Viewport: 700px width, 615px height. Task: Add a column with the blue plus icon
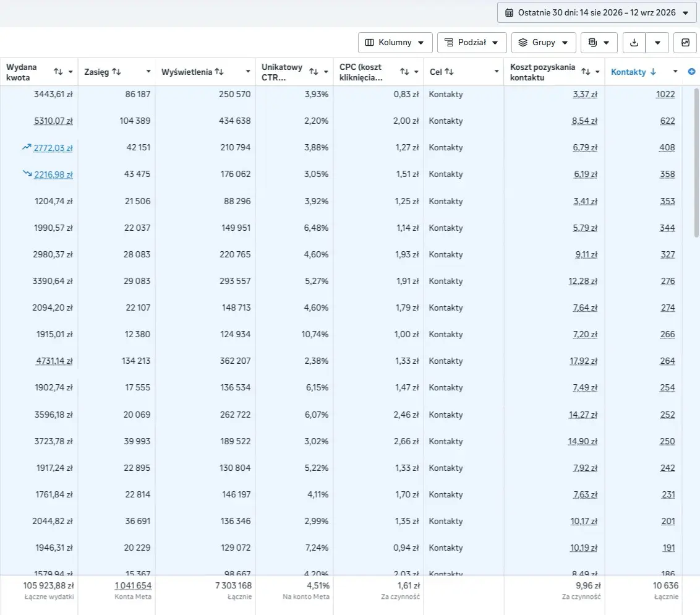pyautogui.click(x=691, y=71)
